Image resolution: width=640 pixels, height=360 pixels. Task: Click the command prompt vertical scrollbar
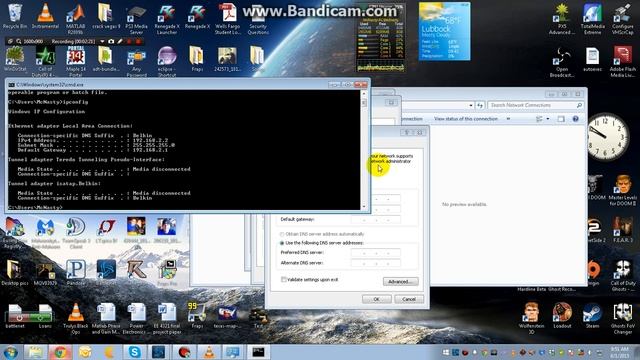pyautogui.click(x=364, y=150)
